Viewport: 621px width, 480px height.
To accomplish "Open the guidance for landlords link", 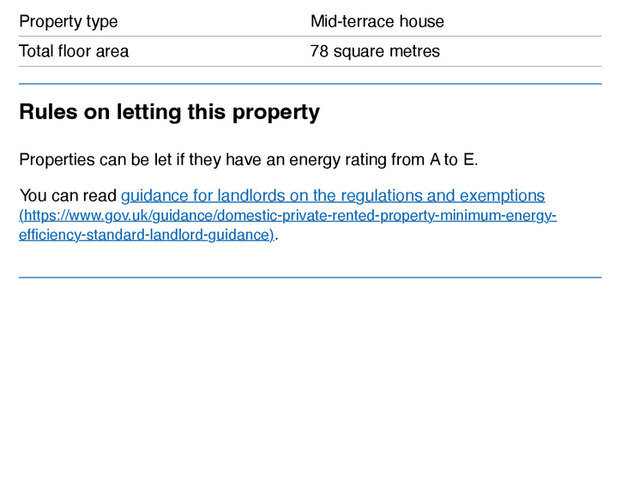I will (332, 196).
